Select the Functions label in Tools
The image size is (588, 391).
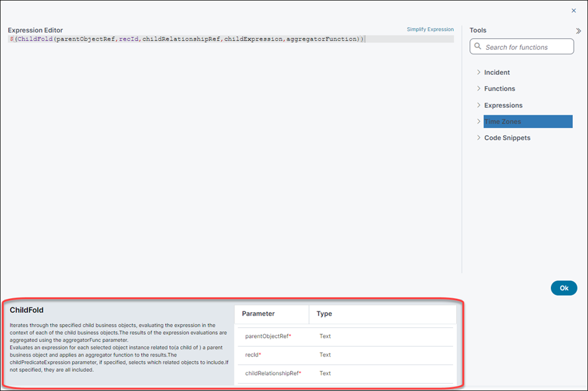click(499, 89)
